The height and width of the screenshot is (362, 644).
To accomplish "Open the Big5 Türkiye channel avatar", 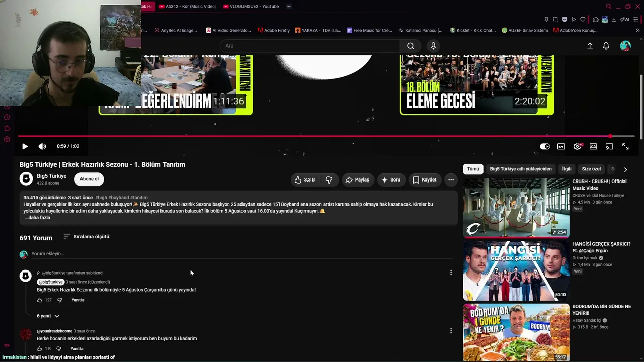I will 26,179.
